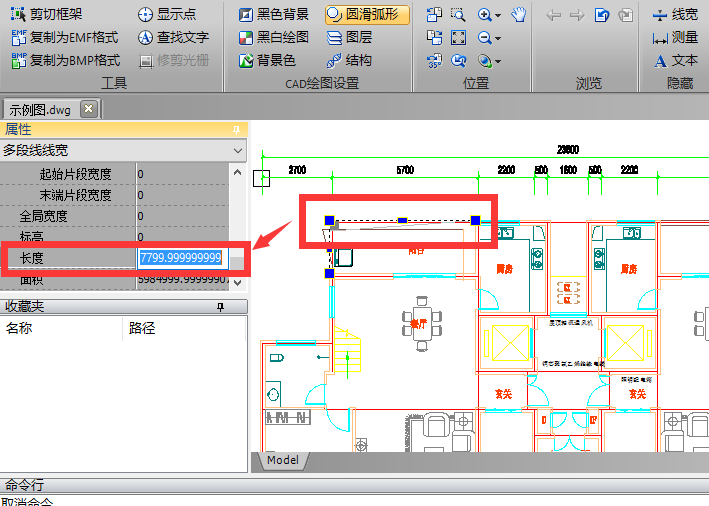Click the grayed export icon in 浏览
Viewport: 709px width, 506px height.
(626, 15)
